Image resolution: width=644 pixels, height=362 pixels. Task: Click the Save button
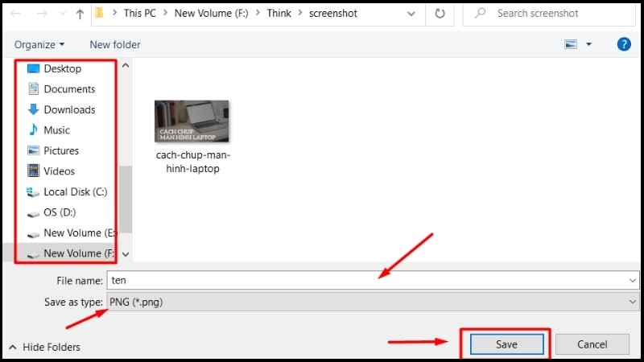coord(506,344)
